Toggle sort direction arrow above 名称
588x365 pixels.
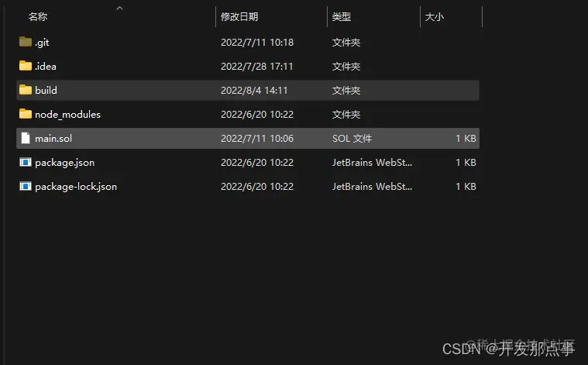click(x=119, y=9)
